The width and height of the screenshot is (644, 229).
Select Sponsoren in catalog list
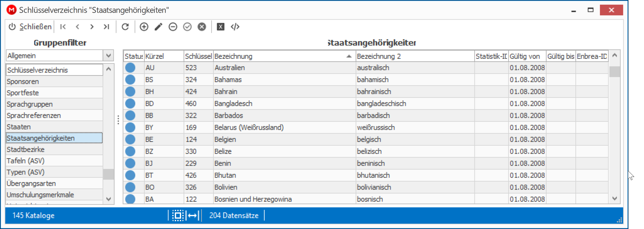pos(54,82)
